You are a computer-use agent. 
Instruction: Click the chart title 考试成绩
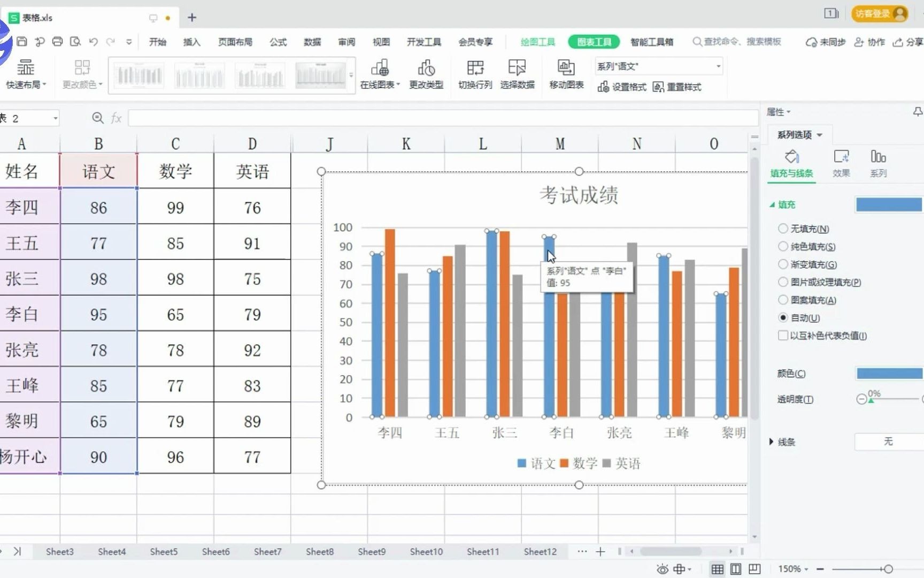point(579,195)
